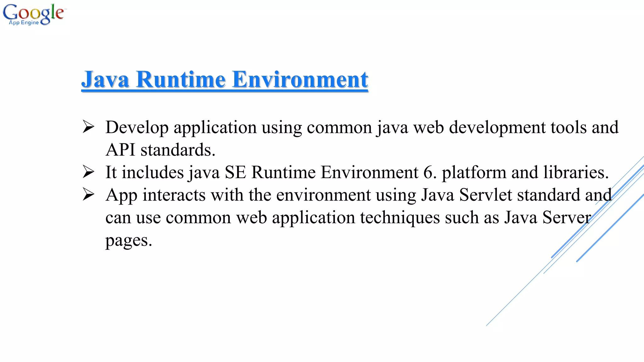The height and width of the screenshot is (362, 644).
Task: Select the first bullet arrow before Develop
Action: tap(88, 127)
